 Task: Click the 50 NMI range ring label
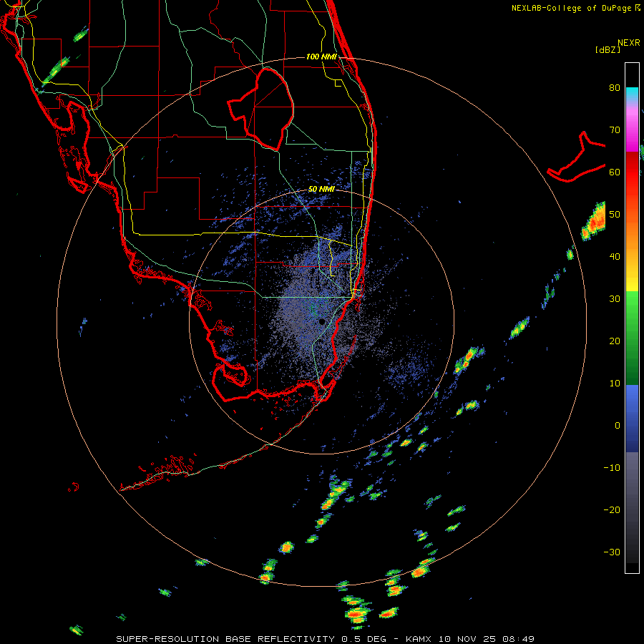pyautogui.click(x=321, y=190)
